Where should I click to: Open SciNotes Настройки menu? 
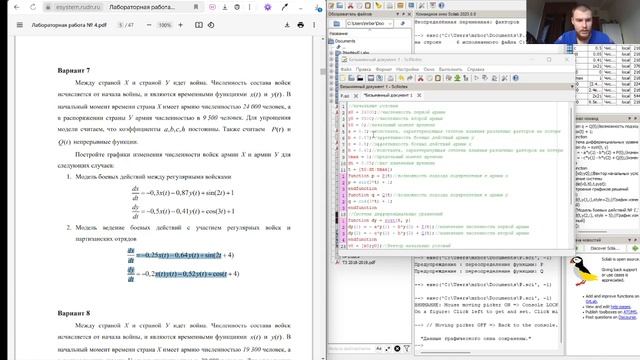tap(407, 69)
